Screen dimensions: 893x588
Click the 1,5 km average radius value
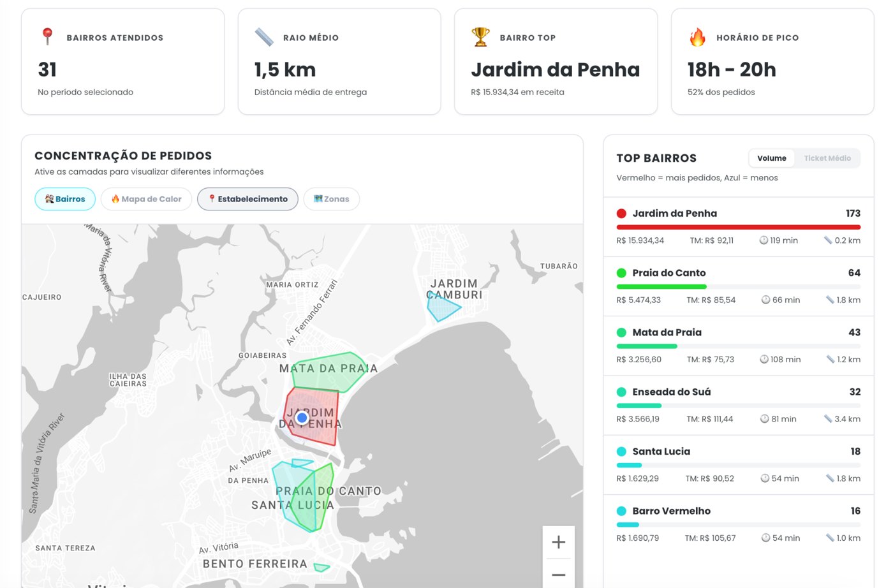pyautogui.click(x=285, y=70)
